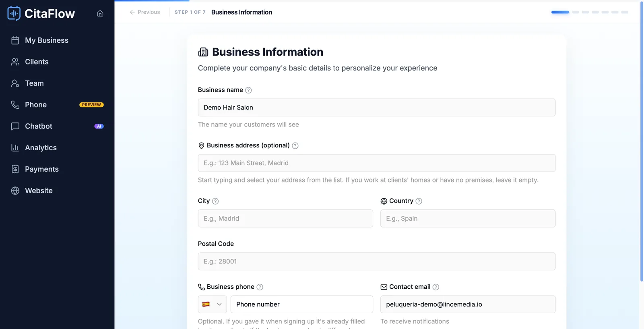Click help icon beside Contact email
644x329 pixels.
(x=436, y=287)
